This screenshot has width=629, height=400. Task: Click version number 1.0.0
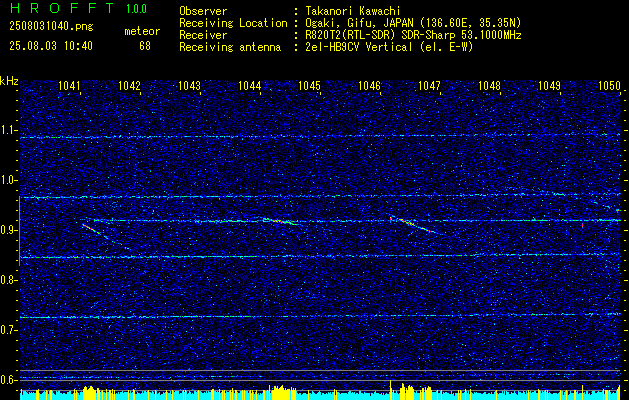136,9
